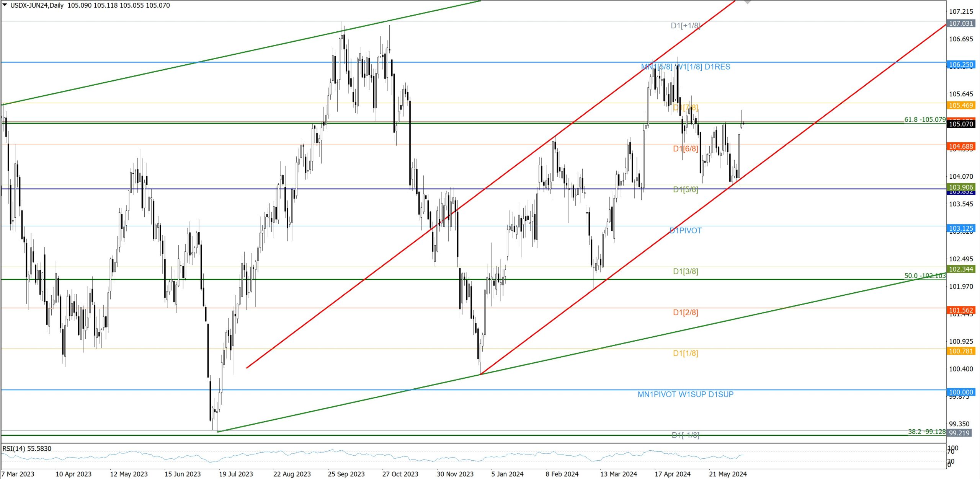Select the 105.469 orange price tag

[960, 105]
